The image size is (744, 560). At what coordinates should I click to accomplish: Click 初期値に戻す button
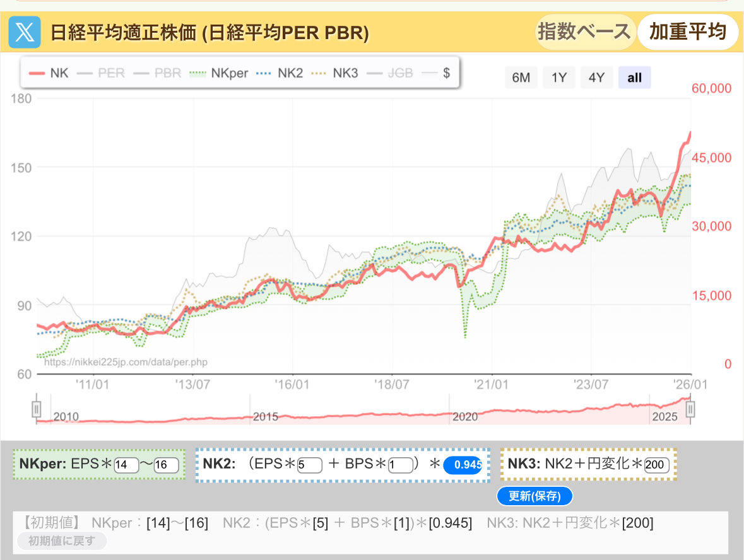coord(62,540)
